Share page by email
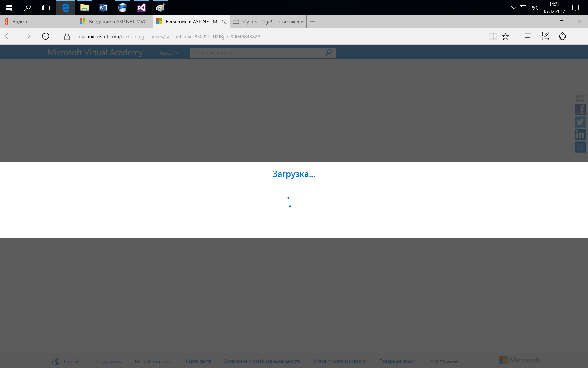This screenshot has height=368, width=588. point(580,147)
